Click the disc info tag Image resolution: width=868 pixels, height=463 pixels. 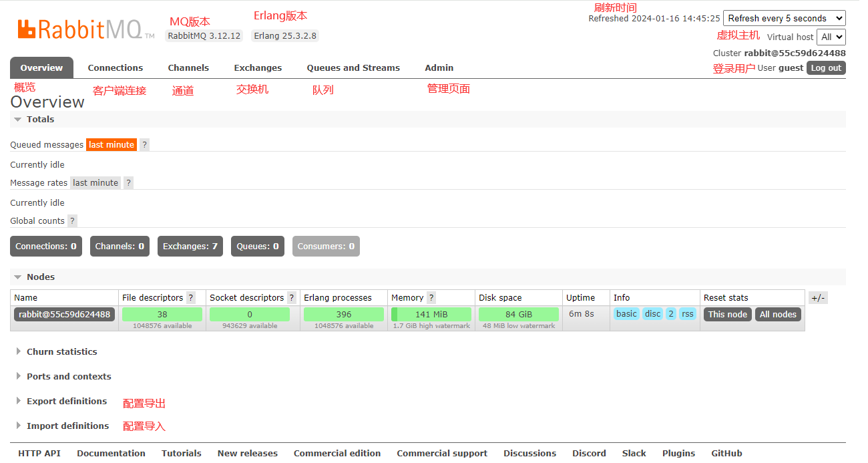(x=653, y=314)
